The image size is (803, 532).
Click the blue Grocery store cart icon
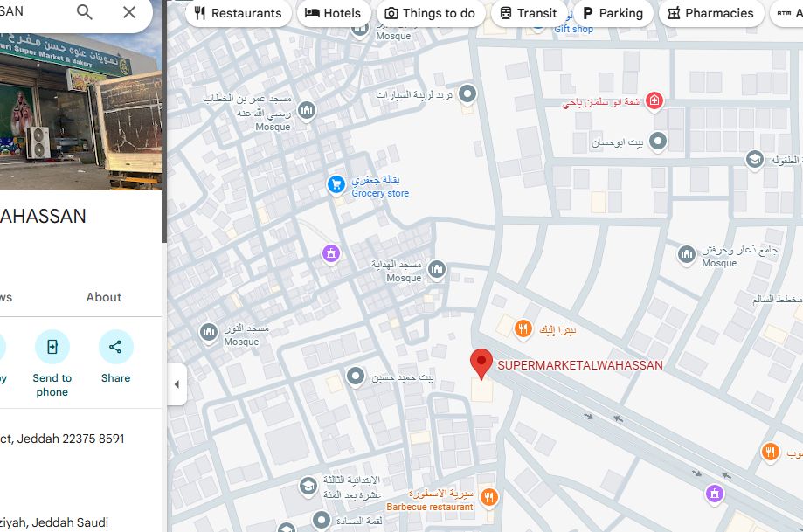336,184
